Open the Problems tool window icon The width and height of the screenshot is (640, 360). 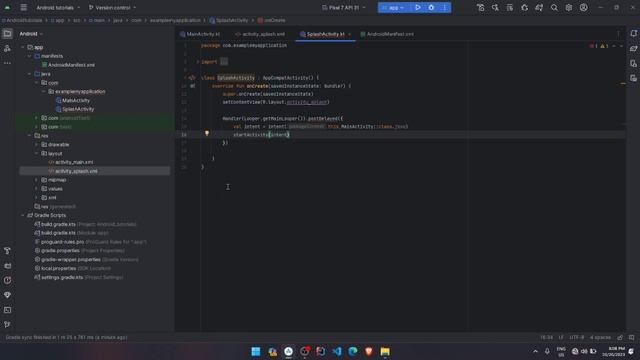click(7, 280)
